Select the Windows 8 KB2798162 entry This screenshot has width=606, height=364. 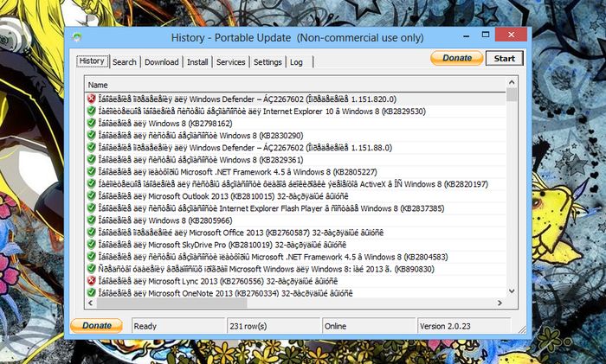(165, 124)
